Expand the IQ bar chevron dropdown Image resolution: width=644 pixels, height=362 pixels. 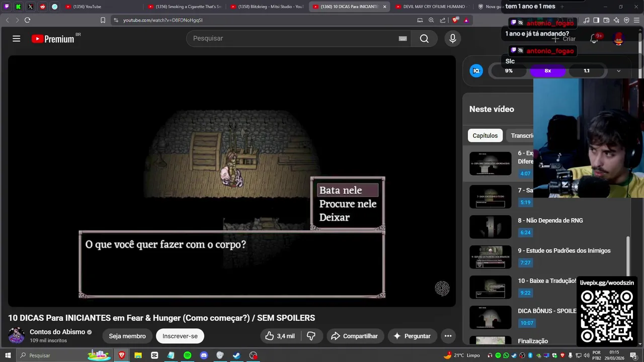618,71
